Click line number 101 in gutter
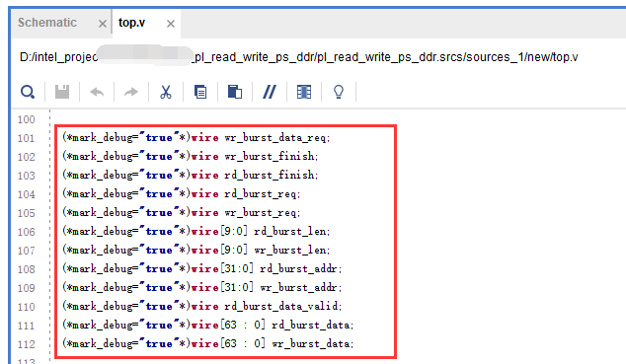Image resolution: width=626 pixels, height=364 pixels. click(26, 138)
